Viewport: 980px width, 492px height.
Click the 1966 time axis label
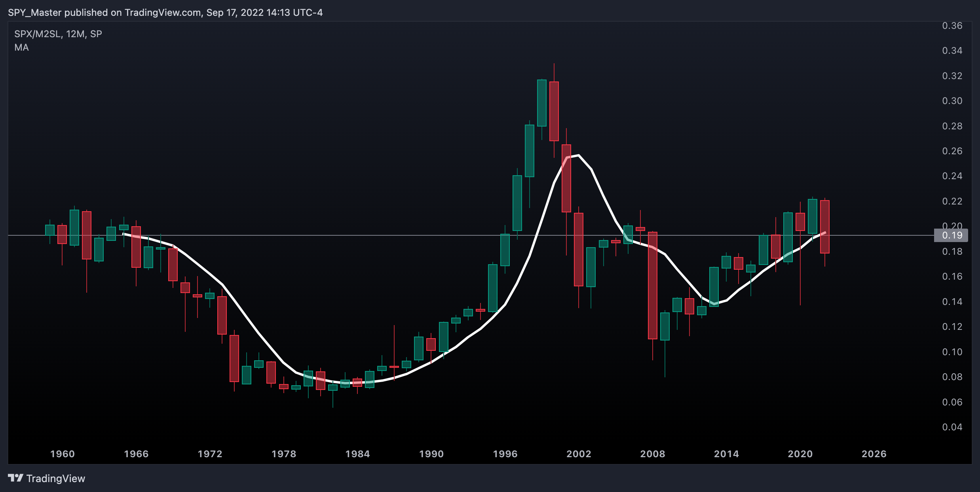coord(136,454)
